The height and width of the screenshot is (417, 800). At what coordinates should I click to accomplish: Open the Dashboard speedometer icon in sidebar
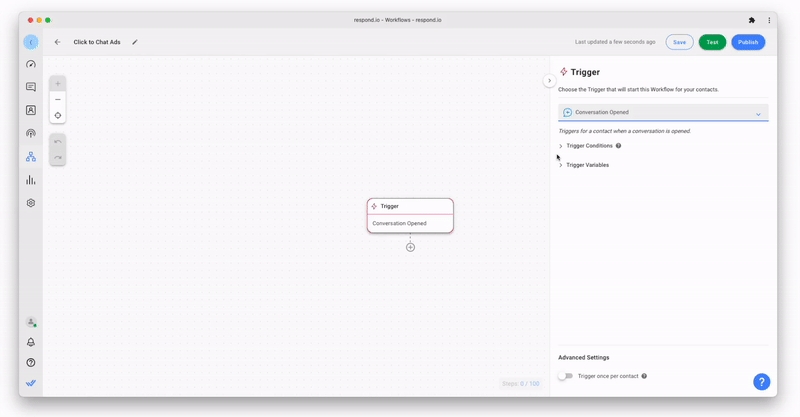[31, 64]
